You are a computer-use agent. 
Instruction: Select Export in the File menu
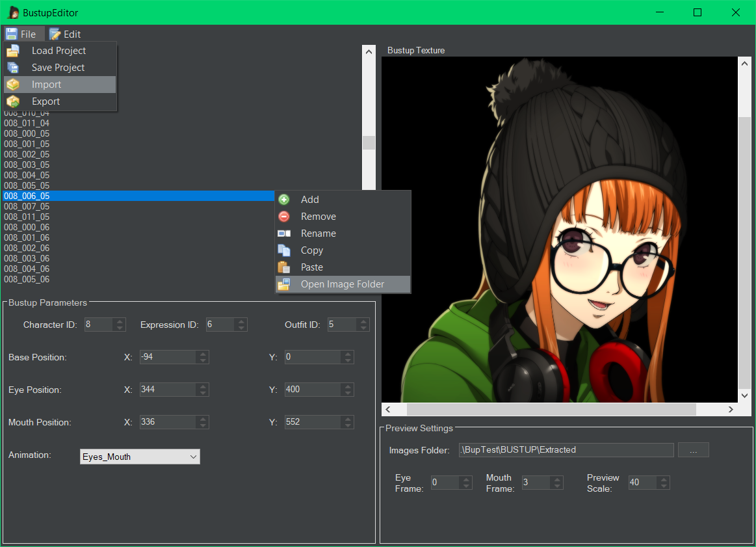(x=60, y=101)
